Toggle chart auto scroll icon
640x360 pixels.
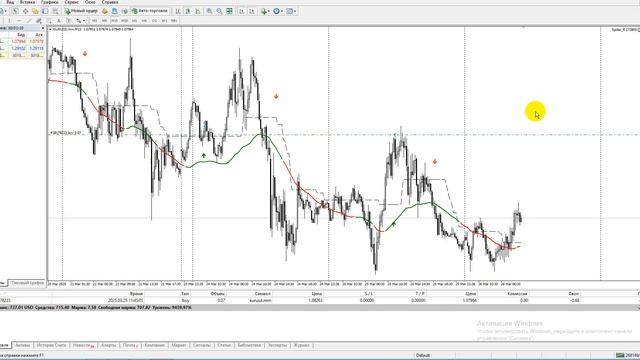point(242,11)
